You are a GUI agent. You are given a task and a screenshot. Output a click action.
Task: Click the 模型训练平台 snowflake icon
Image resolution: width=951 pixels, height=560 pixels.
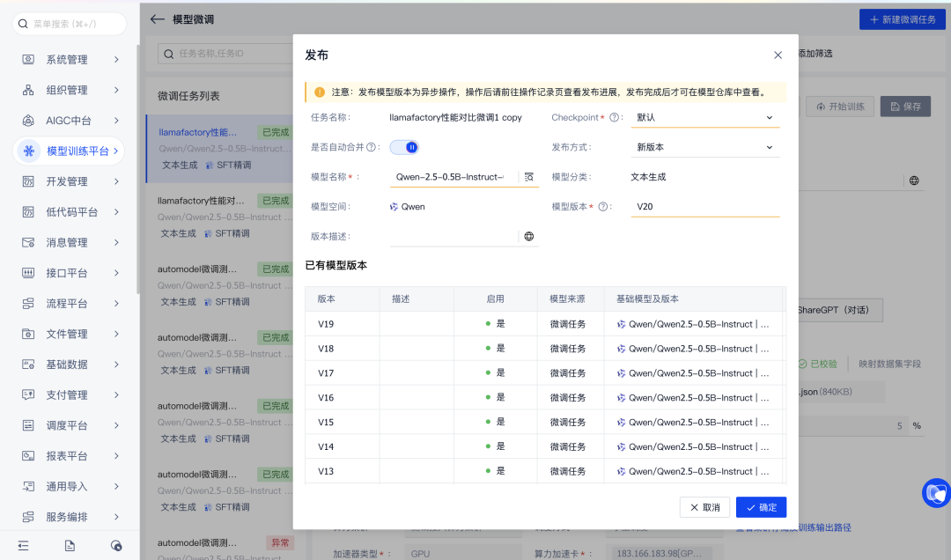[x=28, y=151]
